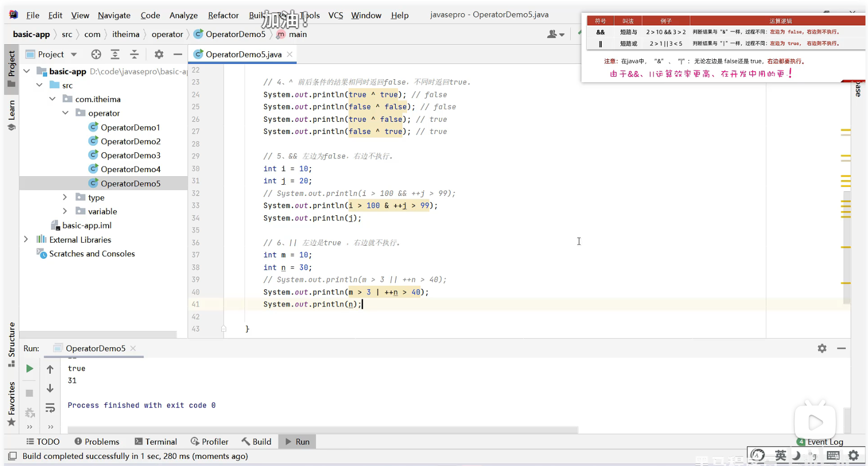This screenshot has width=868, height=466.
Task: Close the OperatorDemo5.java editor tab
Action: pos(290,54)
